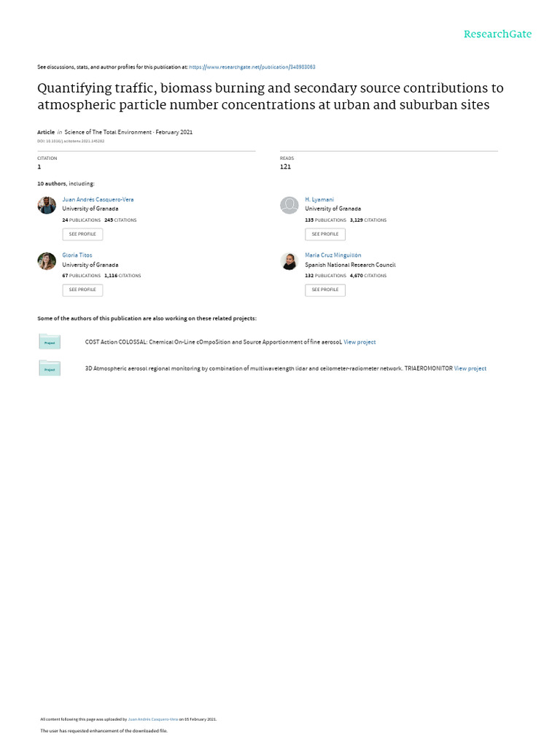Click See Profile button under H. Lyamani
The image size is (560, 747).
tap(325, 234)
